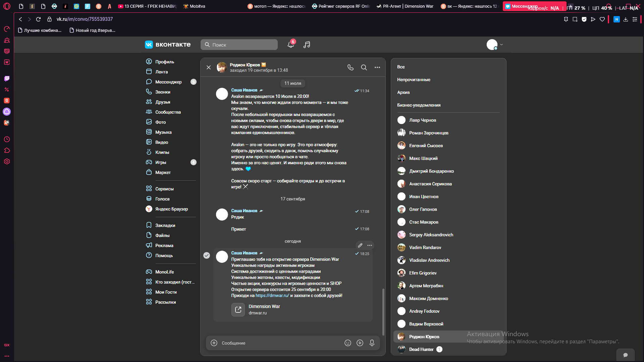Open Бизнес-уведомления folder
Viewport: 644px width, 362px height.
[x=419, y=105]
